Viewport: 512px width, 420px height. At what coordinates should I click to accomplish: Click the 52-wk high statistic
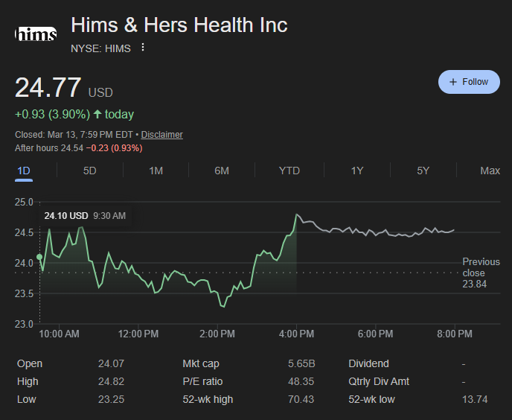click(208, 399)
